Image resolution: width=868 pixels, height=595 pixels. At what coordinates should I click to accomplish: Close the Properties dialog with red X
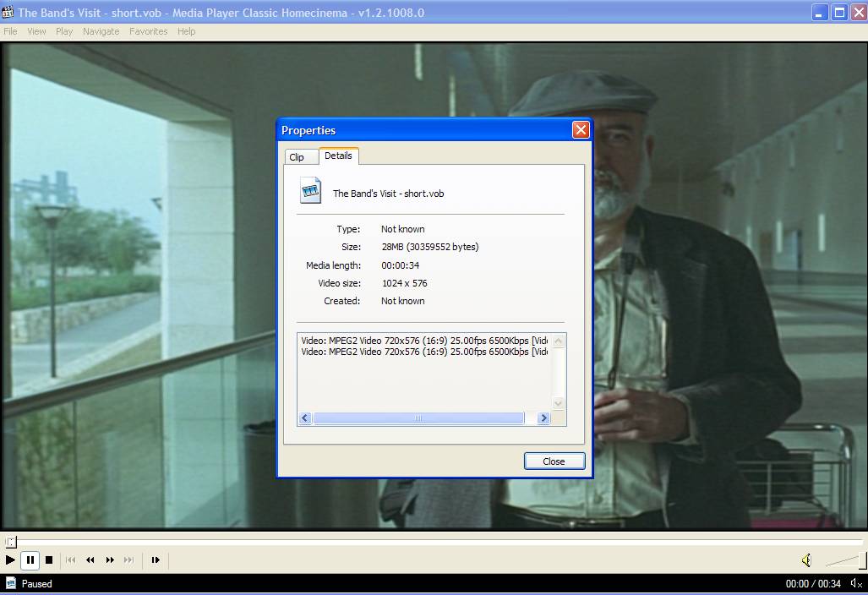(581, 130)
